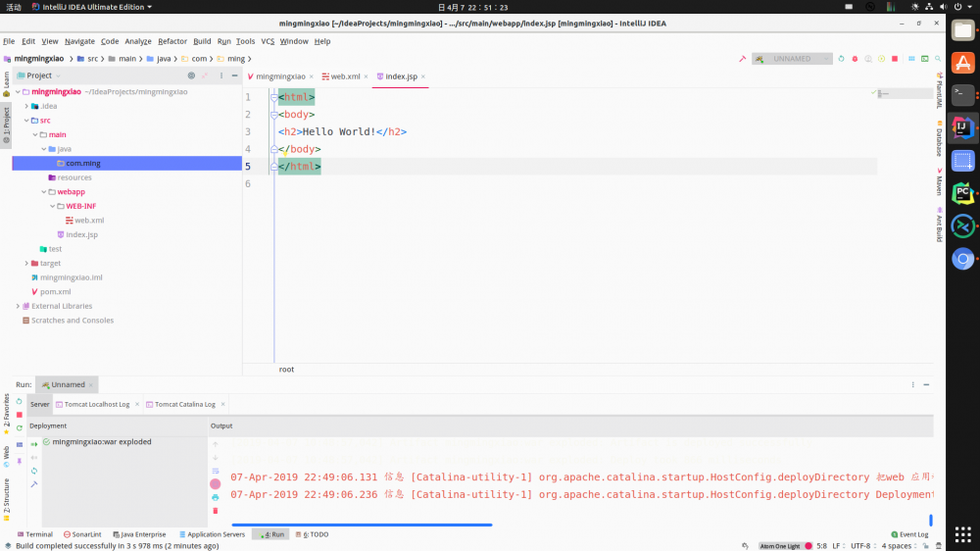The height and width of the screenshot is (551, 980).
Task: Open Project panel options three-dot menu
Action: point(220,75)
